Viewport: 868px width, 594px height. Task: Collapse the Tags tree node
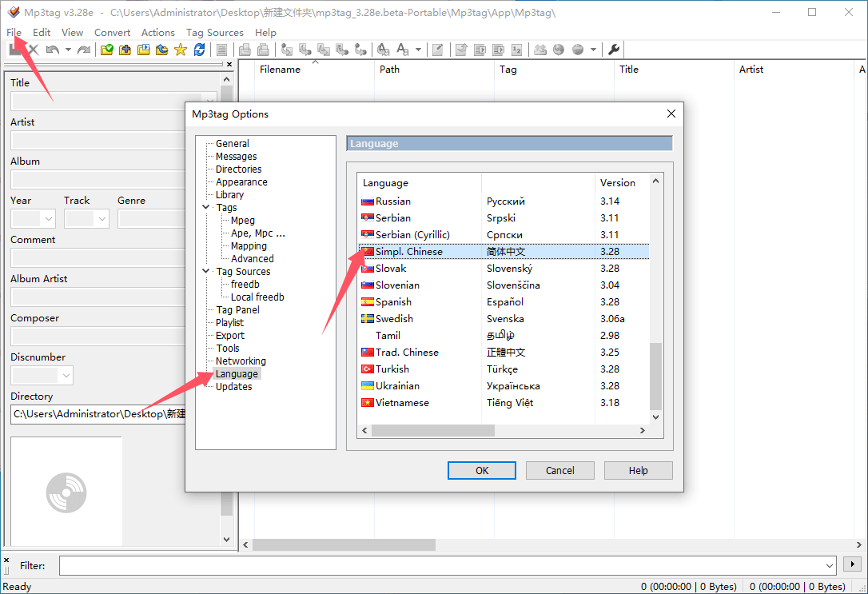tap(206, 208)
